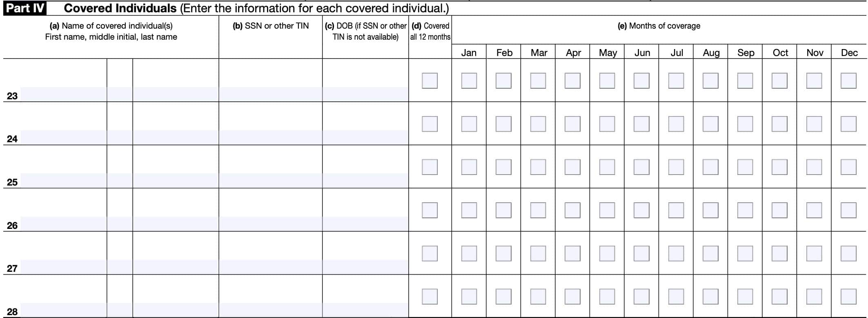Screen dimensions: 868x318
Task: Tick the May checkbox on line 28
Action: (x=607, y=297)
